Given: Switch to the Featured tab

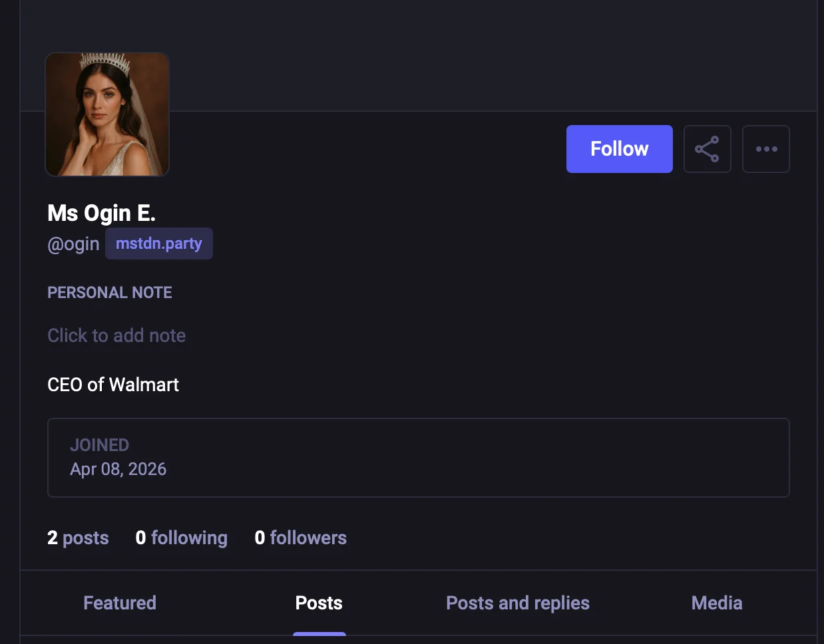Looking at the screenshot, I should (119, 603).
